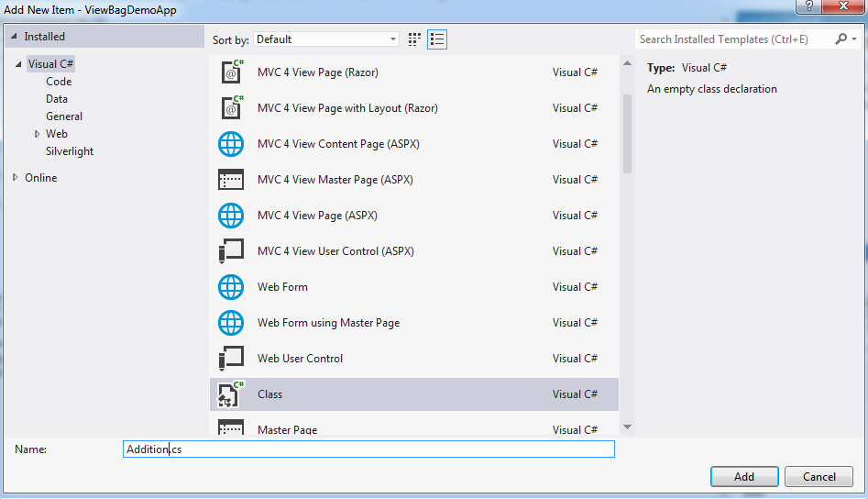The height and width of the screenshot is (499, 868).
Task: Select the Class template icon
Action: pyautogui.click(x=231, y=394)
